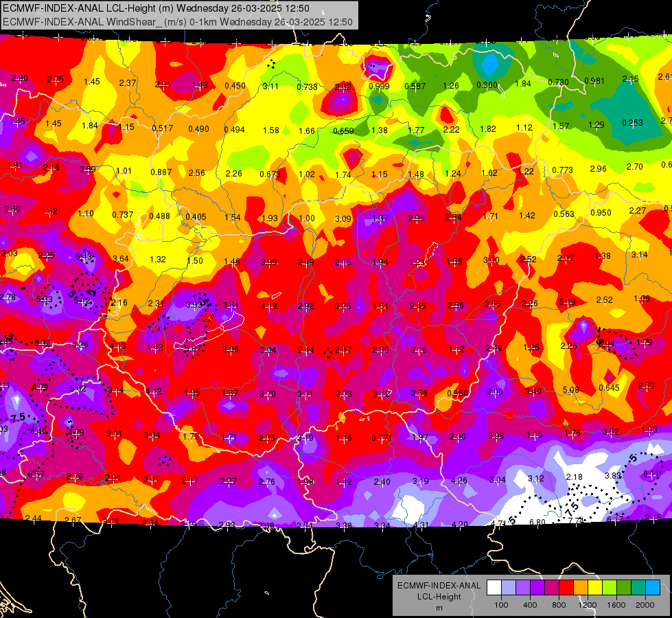Click the wind shear value 3.64
Image resolution: width=672 pixels, height=618 pixels.
120,259
